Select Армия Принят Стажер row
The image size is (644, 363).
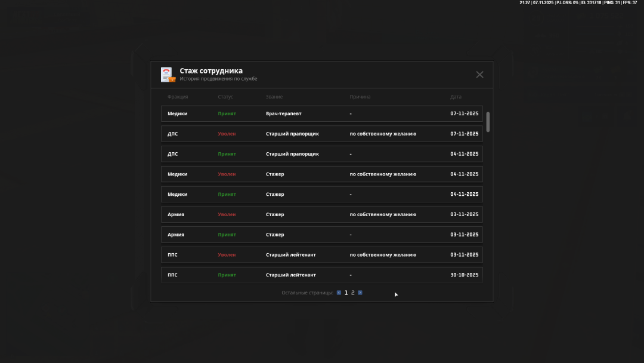pos(321,235)
